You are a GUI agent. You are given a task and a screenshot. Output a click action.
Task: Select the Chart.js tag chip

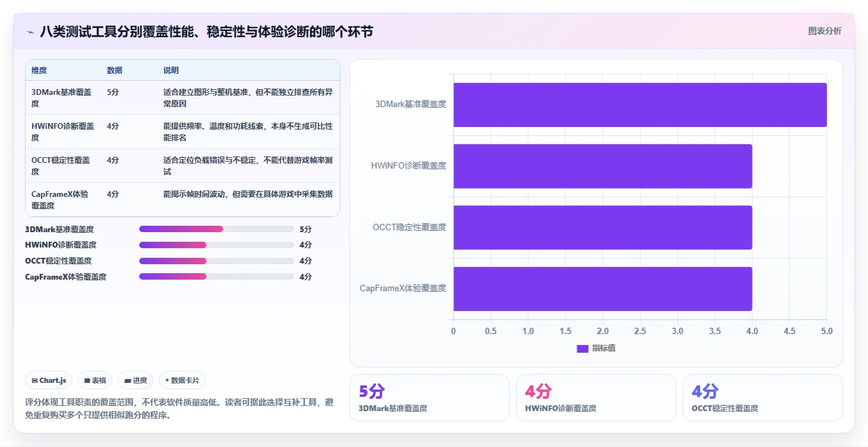coord(49,380)
